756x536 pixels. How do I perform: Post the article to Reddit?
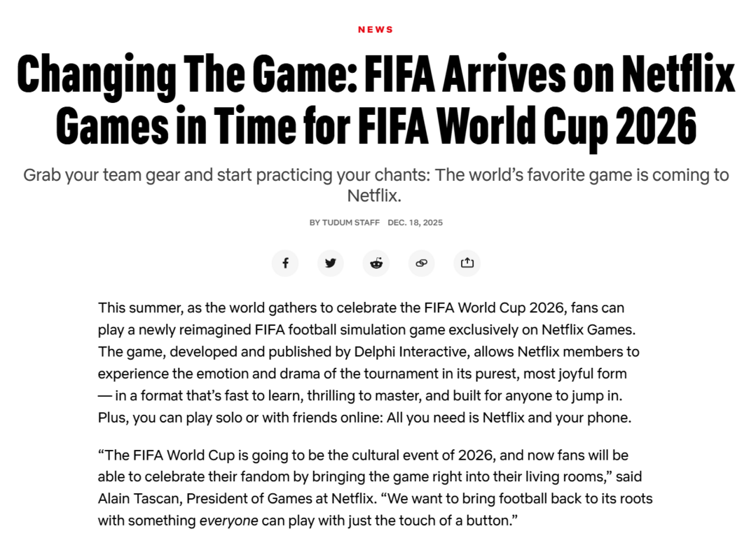click(x=376, y=263)
